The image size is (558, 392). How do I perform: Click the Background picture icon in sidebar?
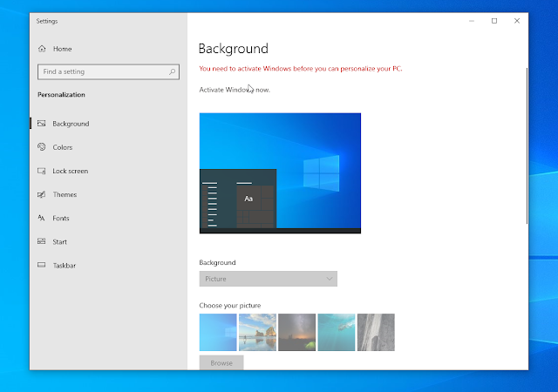pos(42,124)
